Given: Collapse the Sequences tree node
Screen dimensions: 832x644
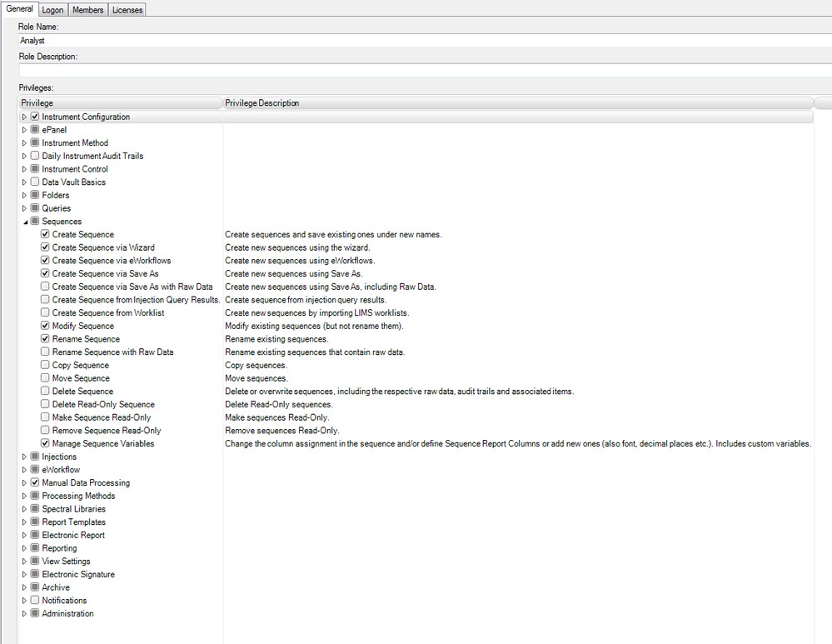Looking at the screenshot, I should (25, 222).
